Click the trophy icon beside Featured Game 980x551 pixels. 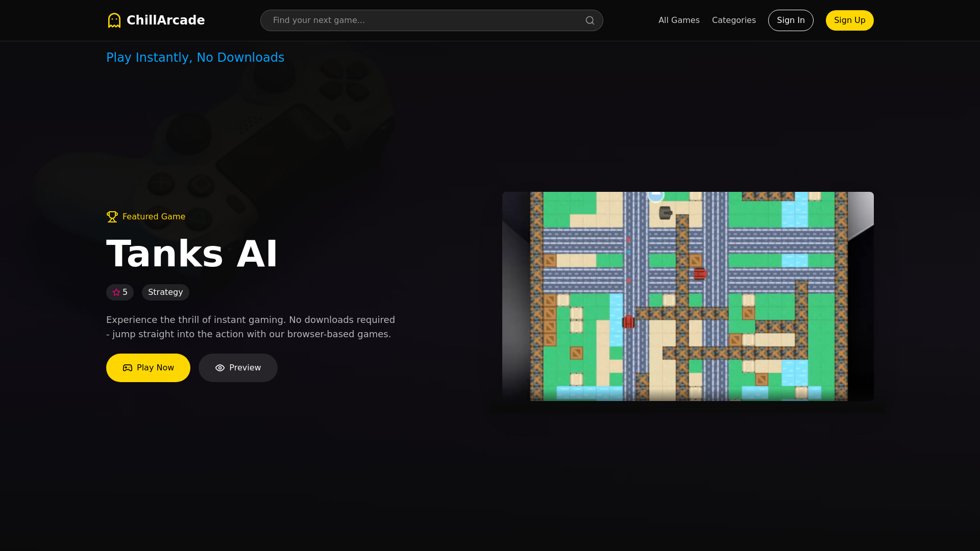point(112,216)
